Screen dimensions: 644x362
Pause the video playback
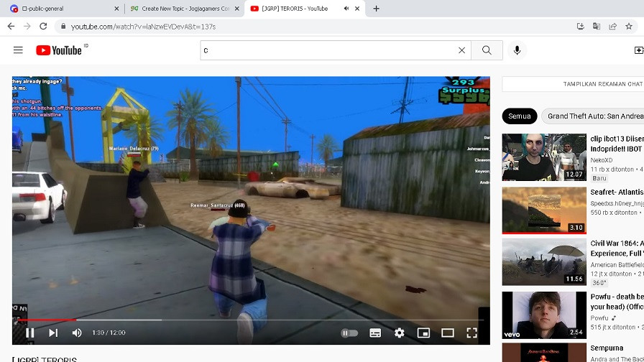tap(30, 333)
